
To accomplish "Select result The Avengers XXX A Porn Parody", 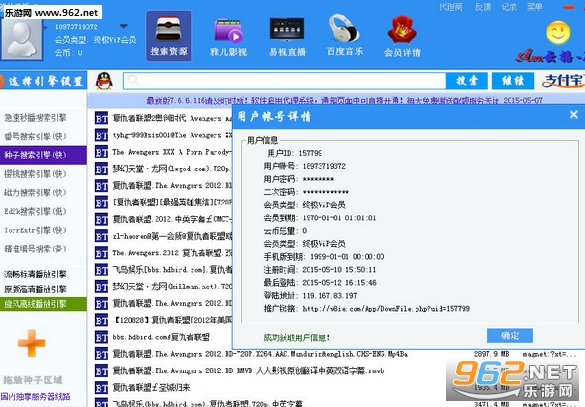I will (x=172, y=152).
